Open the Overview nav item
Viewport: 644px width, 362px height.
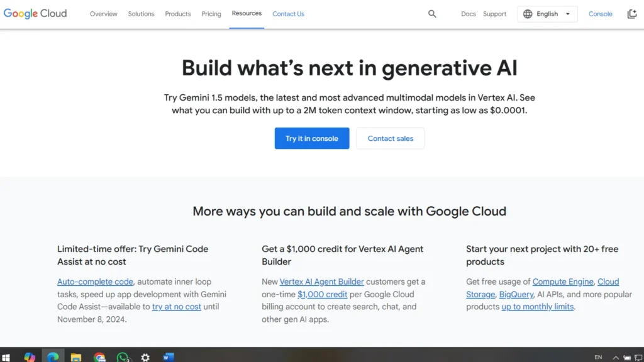(x=104, y=14)
